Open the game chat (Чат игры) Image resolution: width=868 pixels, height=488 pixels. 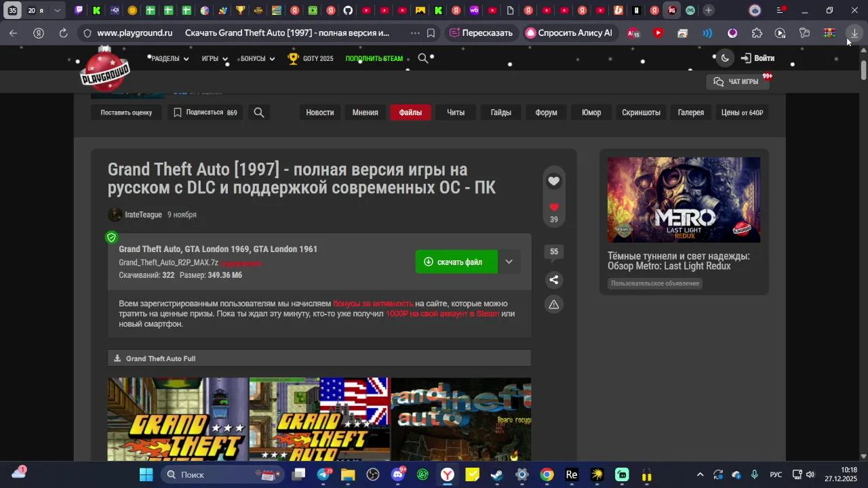point(736,81)
